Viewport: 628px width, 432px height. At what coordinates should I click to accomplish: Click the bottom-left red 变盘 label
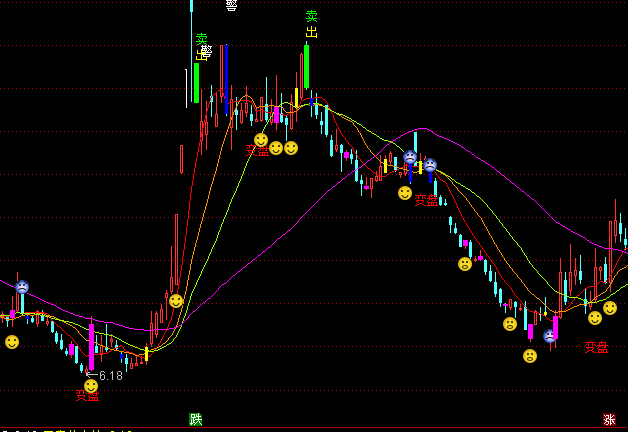(x=88, y=396)
